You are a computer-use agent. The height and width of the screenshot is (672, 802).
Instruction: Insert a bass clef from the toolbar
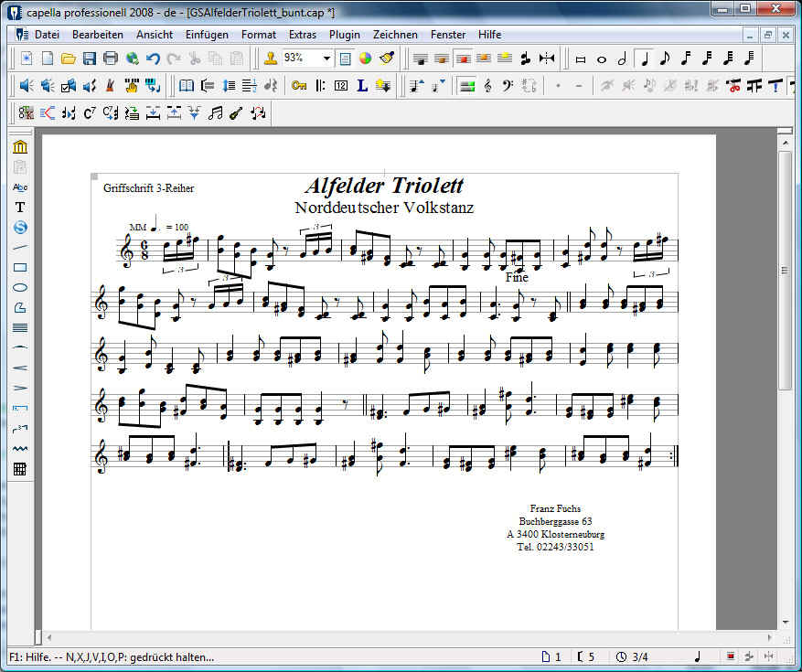(x=508, y=86)
